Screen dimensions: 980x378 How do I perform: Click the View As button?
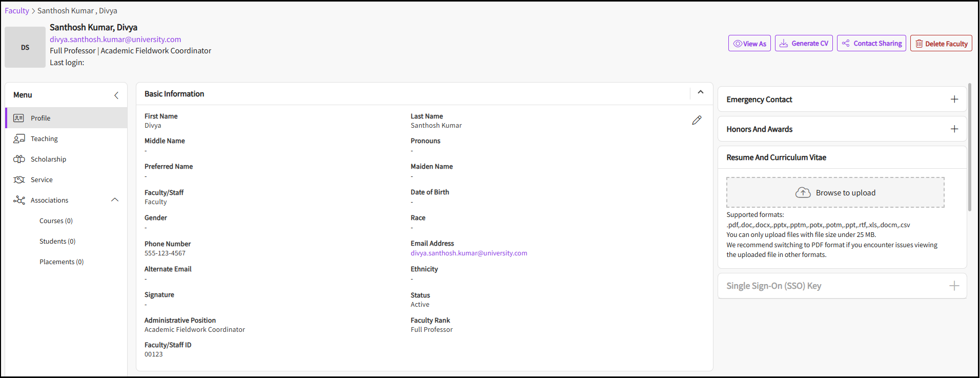749,44
